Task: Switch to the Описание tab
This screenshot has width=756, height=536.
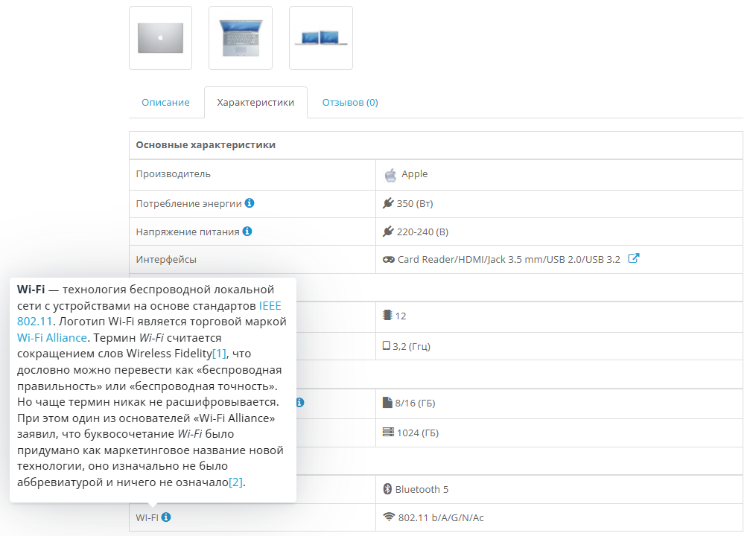Action: pos(165,102)
